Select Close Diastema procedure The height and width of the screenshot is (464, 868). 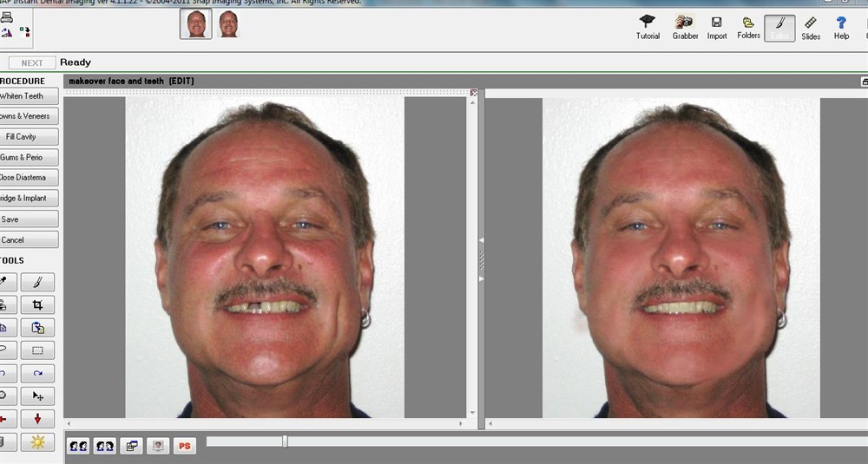(x=29, y=178)
